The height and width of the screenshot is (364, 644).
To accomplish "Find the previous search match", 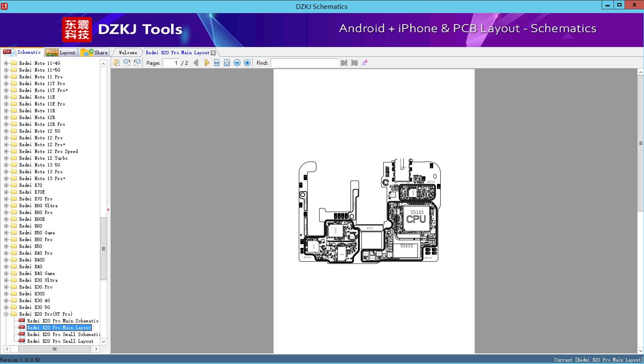I will pyautogui.click(x=344, y=63).
